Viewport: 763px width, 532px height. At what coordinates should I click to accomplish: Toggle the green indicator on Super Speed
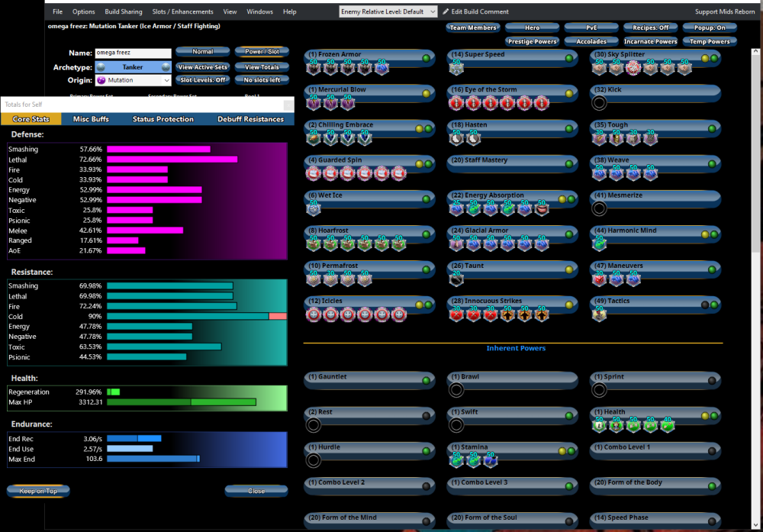pos(568,57)
